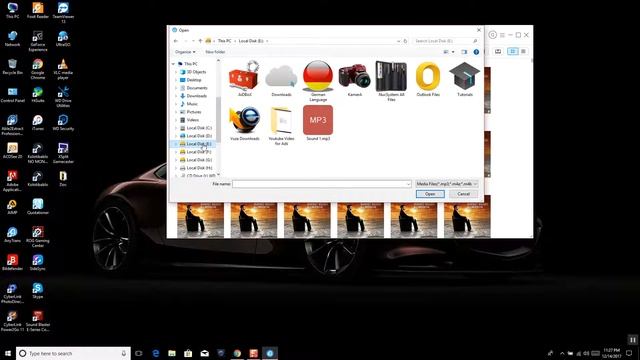Open the dialog Help button
Viewport: 640px width, 360px height.
pyautogui.click(x=476, y=52)
